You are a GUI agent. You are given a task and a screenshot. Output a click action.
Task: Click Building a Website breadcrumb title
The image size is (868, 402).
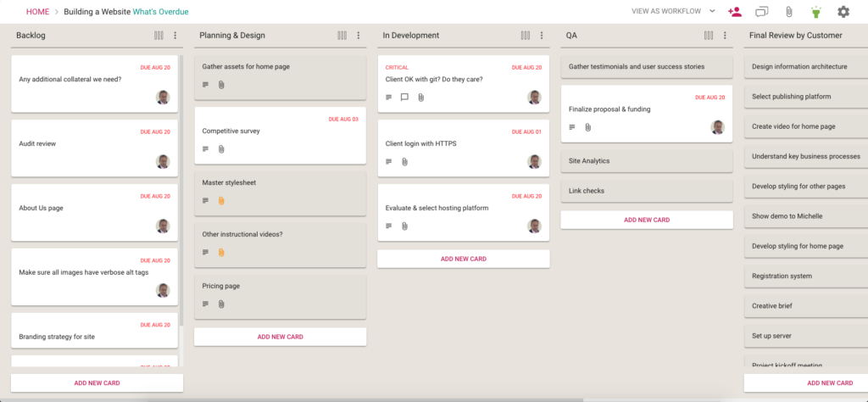pos(97,12)
